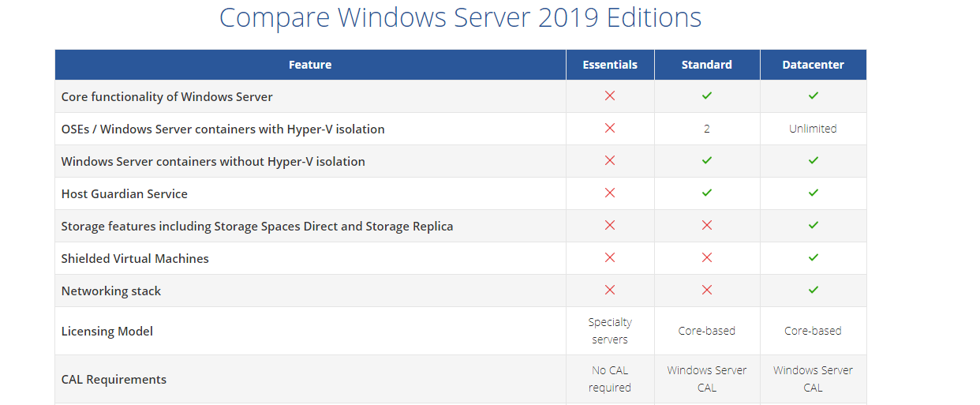The height and width of the screenshot is (405, 980).
Task: Select the Licensing Model label
Action: tap(107, 331)
